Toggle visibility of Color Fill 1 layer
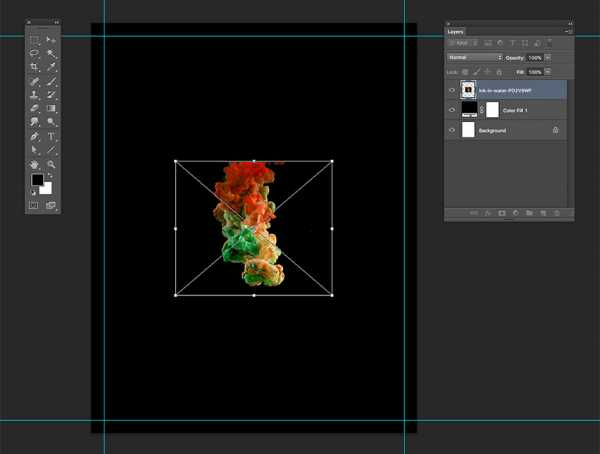The width and height of the screenshot is (600, 454). 452,110
